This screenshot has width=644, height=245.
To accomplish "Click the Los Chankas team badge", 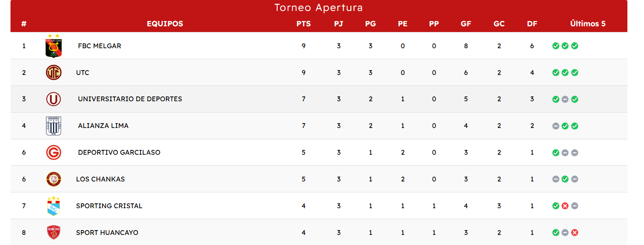I will tap(54, 179).
